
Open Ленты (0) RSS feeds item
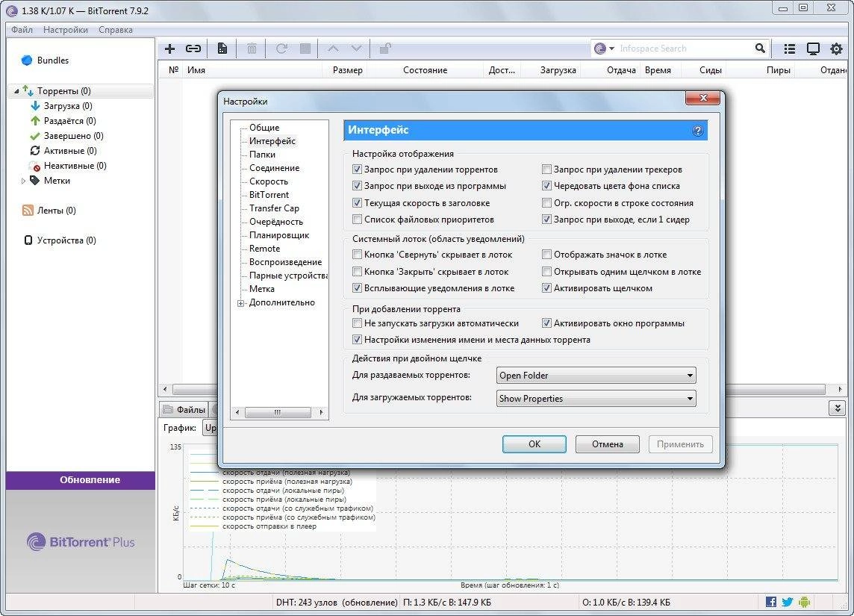pyautogui.click(x=49, y=211)
